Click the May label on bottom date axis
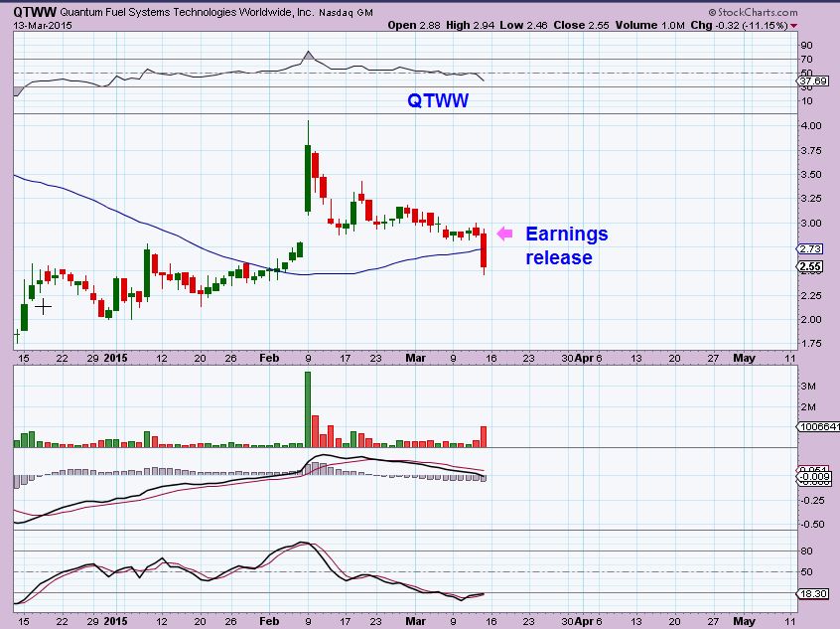The width and height of the screenshot is (840, 629). (744, 621)
